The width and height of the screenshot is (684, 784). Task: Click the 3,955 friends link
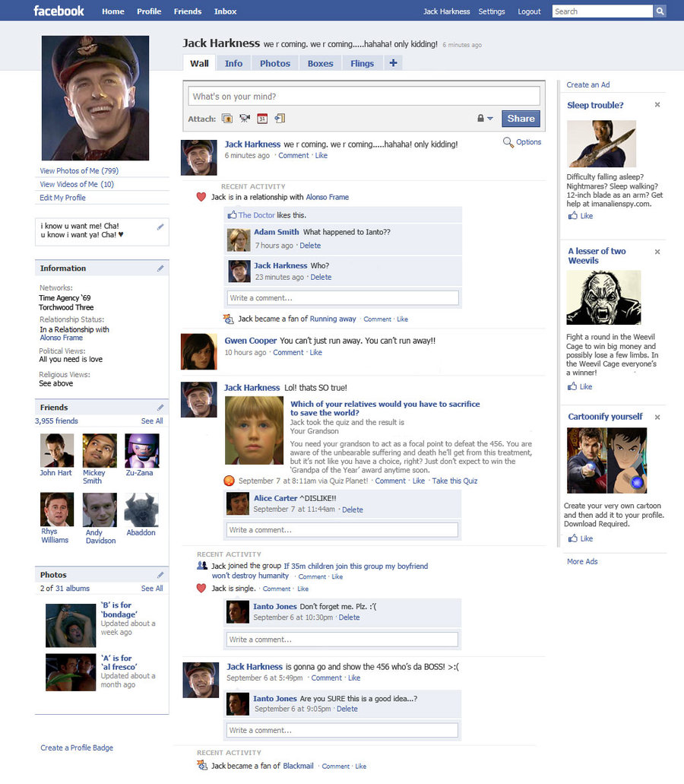(x=56, y=421)
